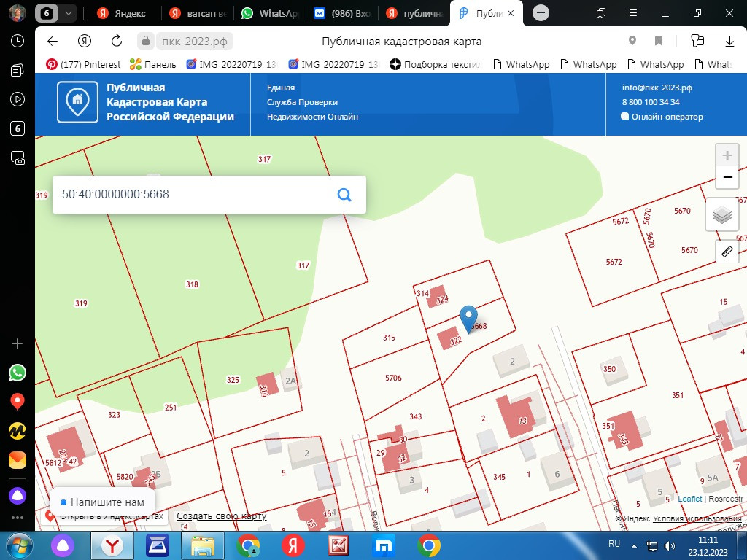Open browser main menu hamburger icon
The image size is (747, 560).
coord(632,13)
